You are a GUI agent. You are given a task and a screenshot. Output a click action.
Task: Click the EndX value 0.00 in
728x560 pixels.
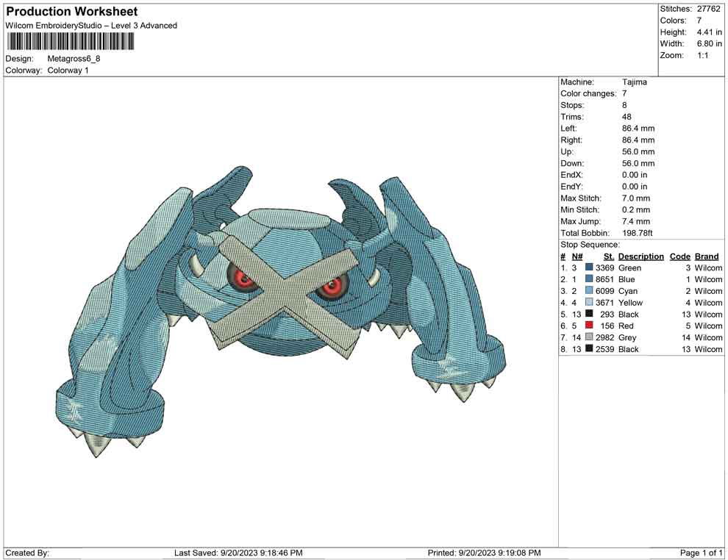[635, 174]
